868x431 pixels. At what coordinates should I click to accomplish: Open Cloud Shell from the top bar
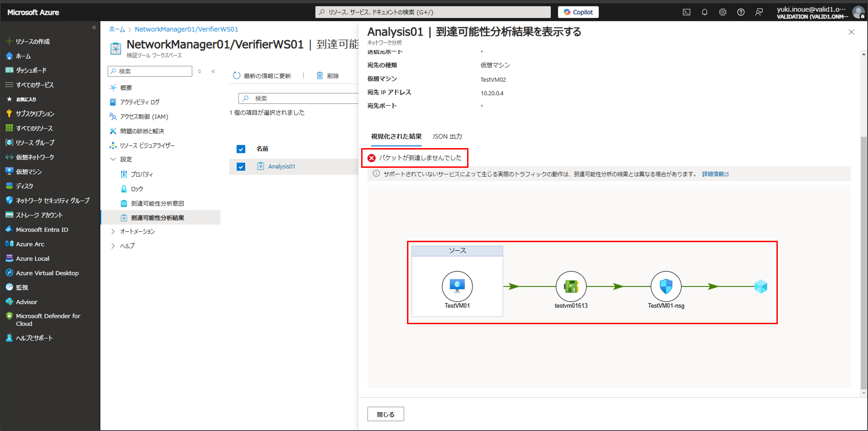tap(686, 12)
